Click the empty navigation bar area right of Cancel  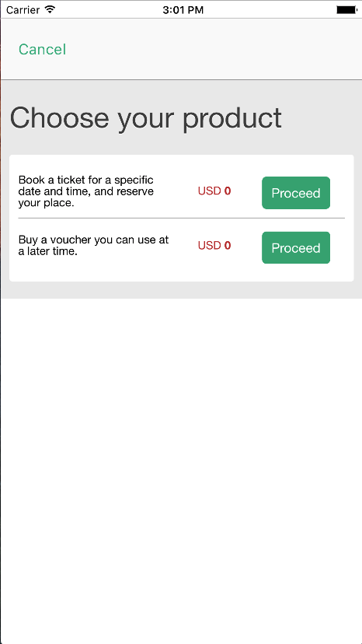tap(214, 49)
